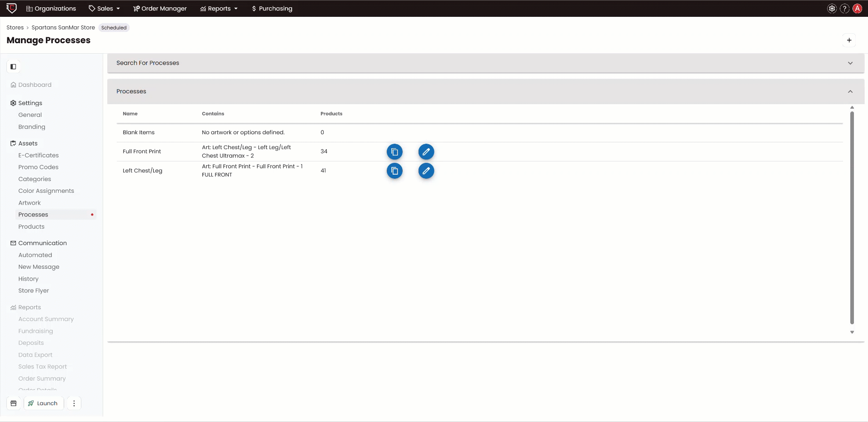Click the help question mark icon
This screenshot has width=868, height=422.
click(x=844, y=8)
